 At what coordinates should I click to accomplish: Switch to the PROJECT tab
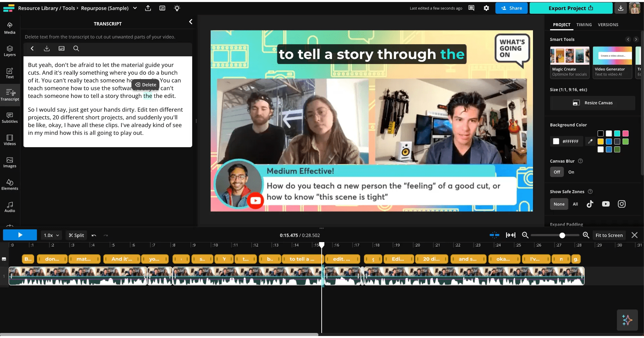point(561,25)
